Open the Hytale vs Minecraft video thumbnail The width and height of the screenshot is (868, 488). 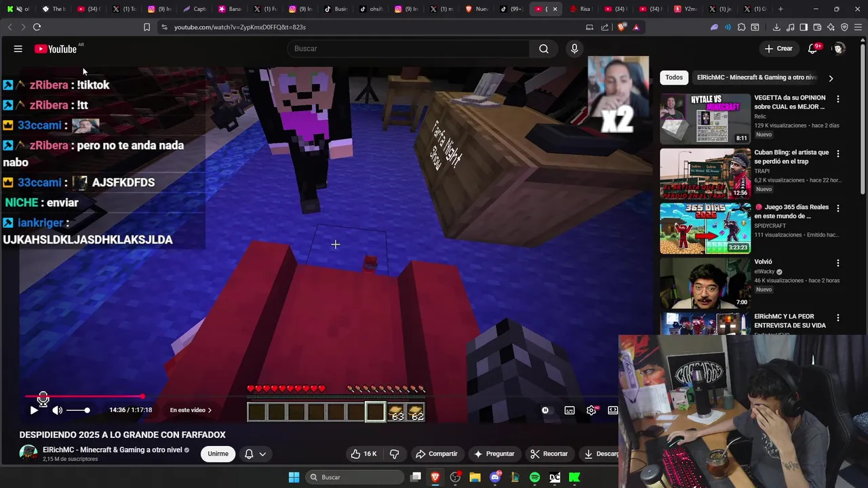(705, 119)
